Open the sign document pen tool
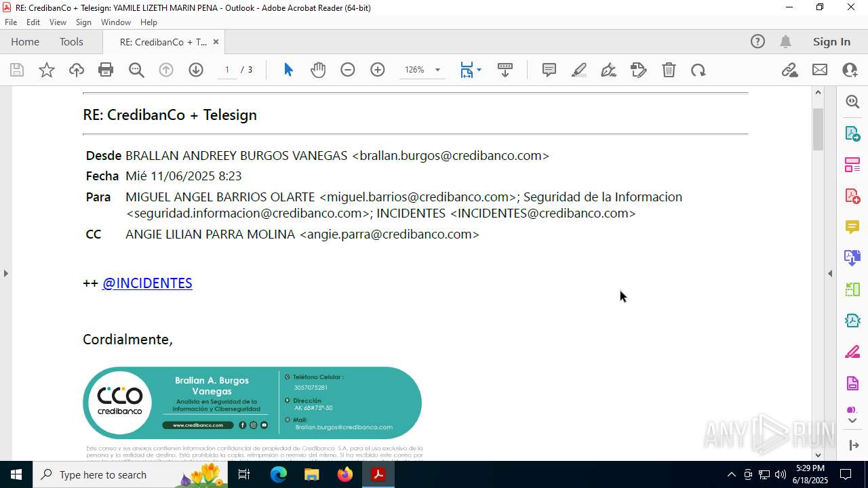The height and width of the screenshot is (488, 868). click(x=609, y=70)
